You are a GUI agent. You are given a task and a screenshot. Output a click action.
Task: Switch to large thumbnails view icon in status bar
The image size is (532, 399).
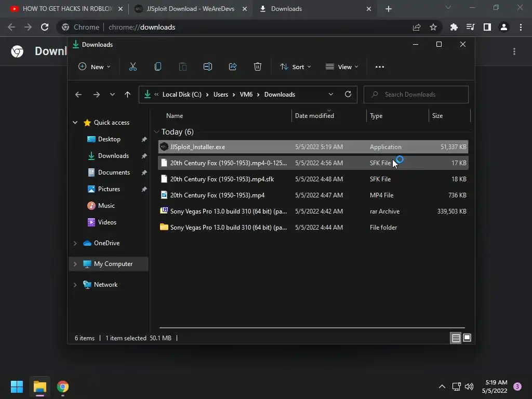[467, 338]
